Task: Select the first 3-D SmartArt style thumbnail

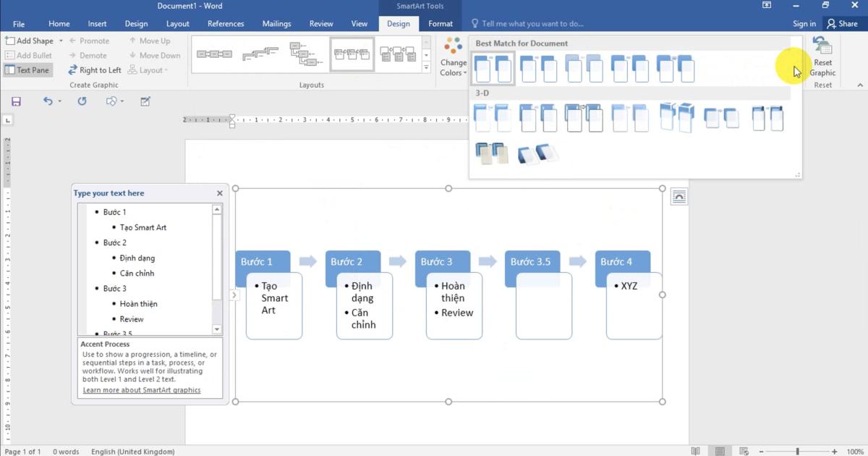Action: point(493,117)
